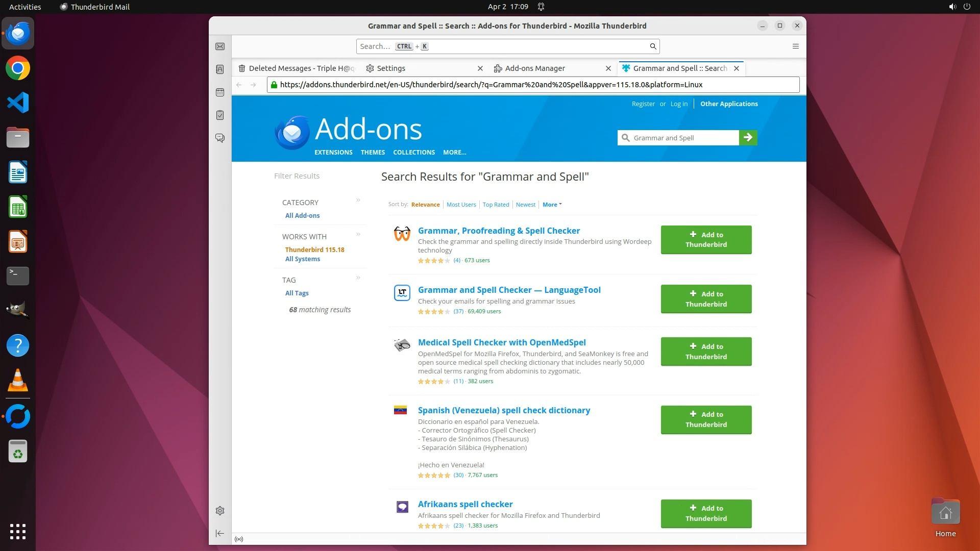The image size is (980, 551).
Task: Open the Address Book space icon
Action: coord(220,69)
